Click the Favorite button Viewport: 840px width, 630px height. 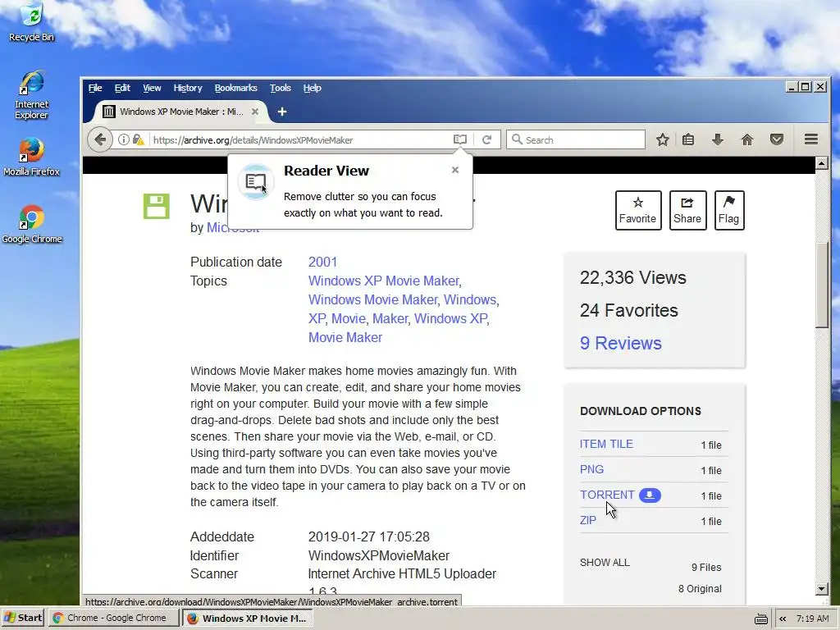pyautogui.click(x=638, y=210)
